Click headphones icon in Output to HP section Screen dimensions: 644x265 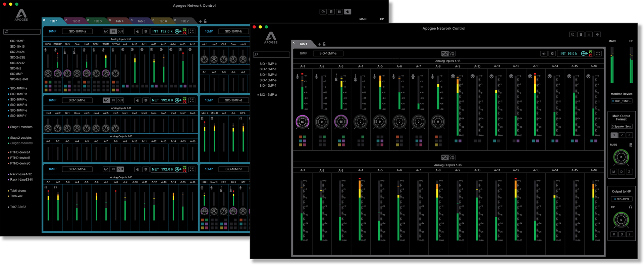631,207
